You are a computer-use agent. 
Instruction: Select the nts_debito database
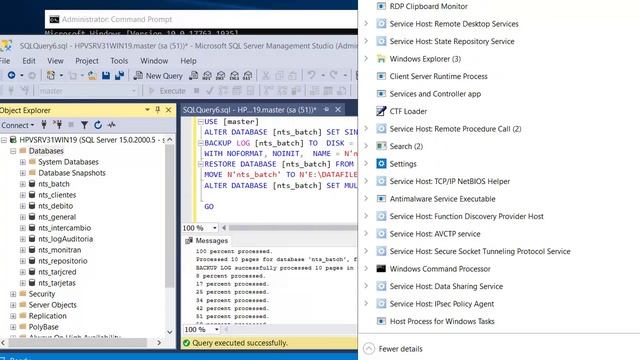tap(56, 206)
